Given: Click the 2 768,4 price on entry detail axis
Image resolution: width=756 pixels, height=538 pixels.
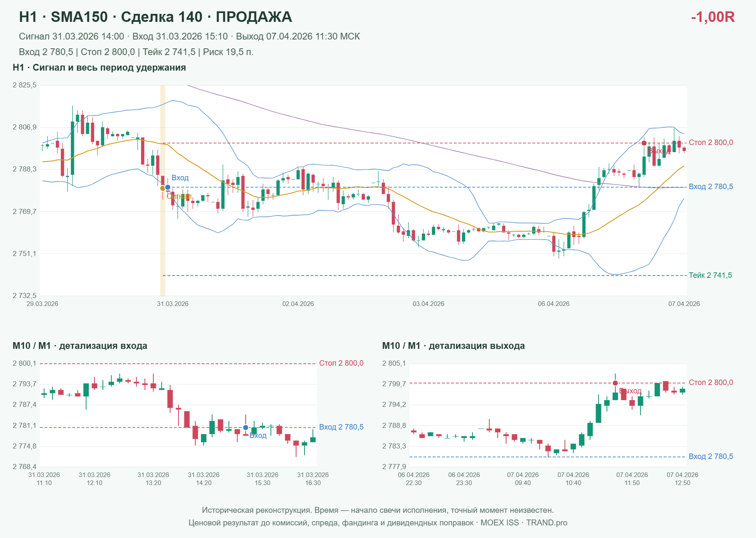Looking at the screenshot, I should pyautogui.click(x=25, y=467).
